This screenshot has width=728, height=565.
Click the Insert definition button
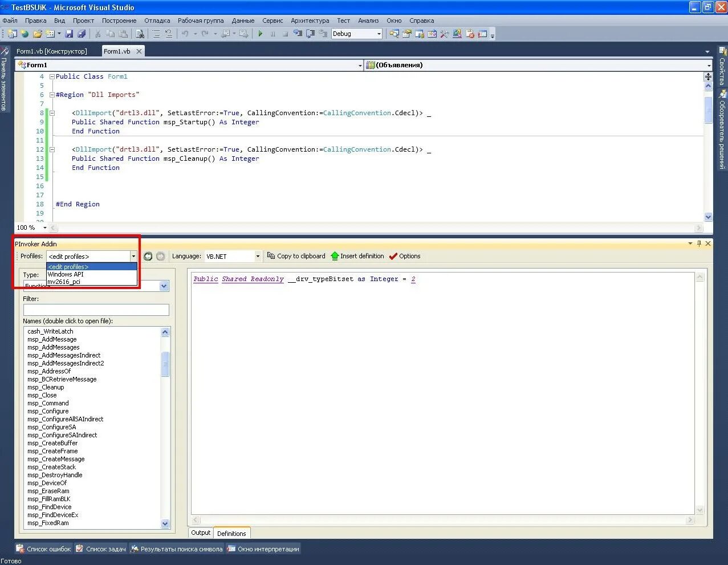(x=357, y=256)
